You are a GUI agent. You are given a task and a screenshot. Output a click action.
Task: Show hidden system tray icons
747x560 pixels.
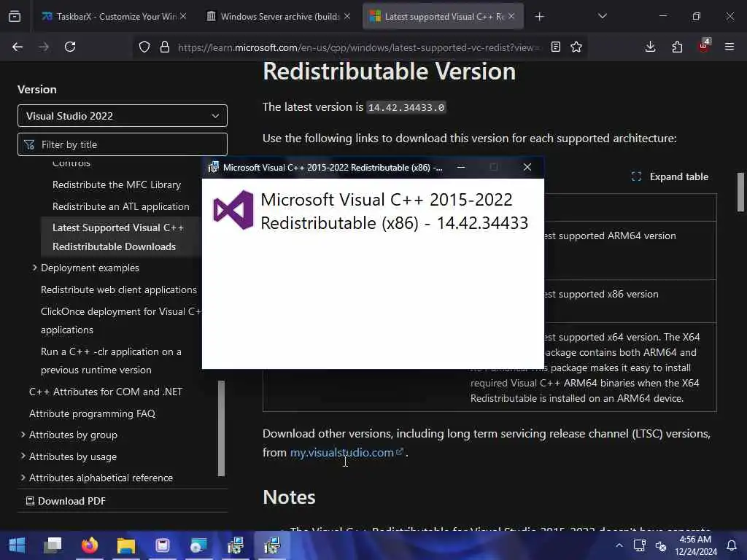pyautogui.click(x=619, y=545)
